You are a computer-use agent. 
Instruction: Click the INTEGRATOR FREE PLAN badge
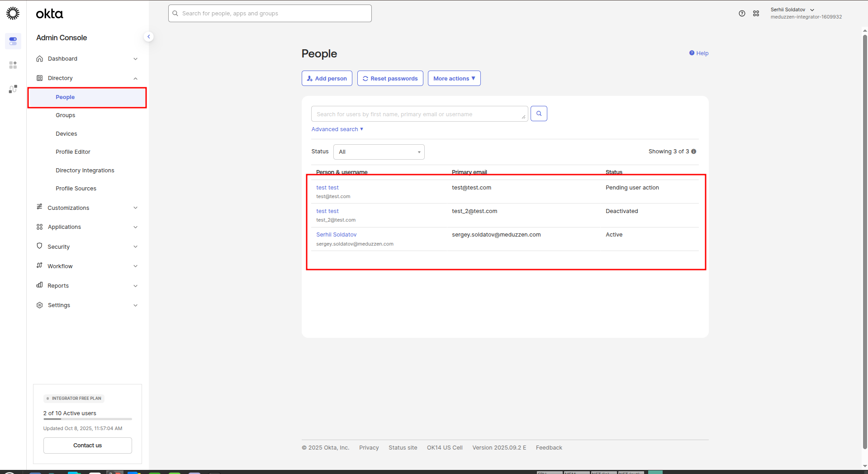(74, 398)
